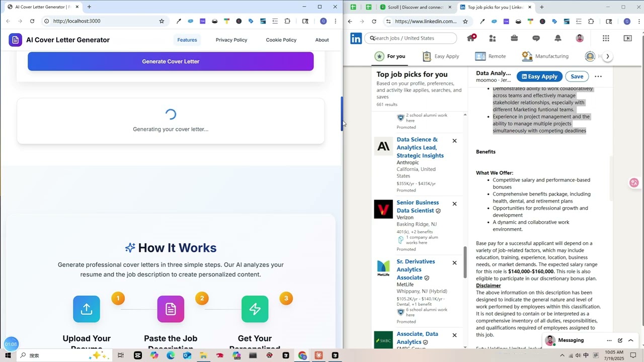Go back in LinkedIn browser window

(350, 21)
